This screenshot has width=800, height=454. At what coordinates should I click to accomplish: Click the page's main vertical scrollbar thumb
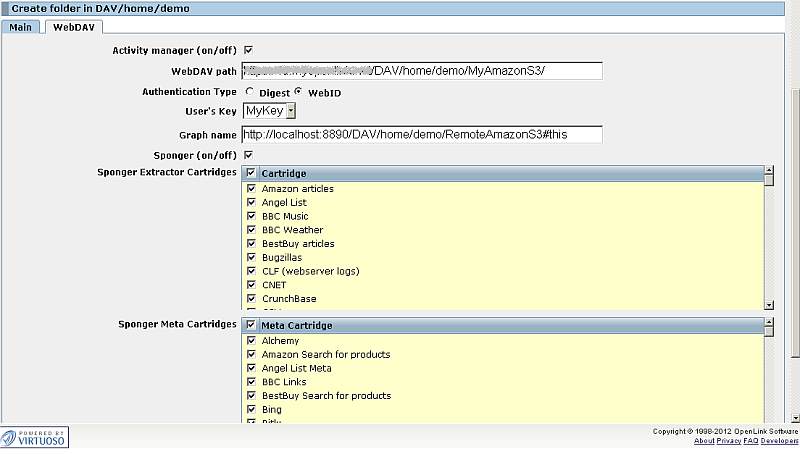click(795, 223)
